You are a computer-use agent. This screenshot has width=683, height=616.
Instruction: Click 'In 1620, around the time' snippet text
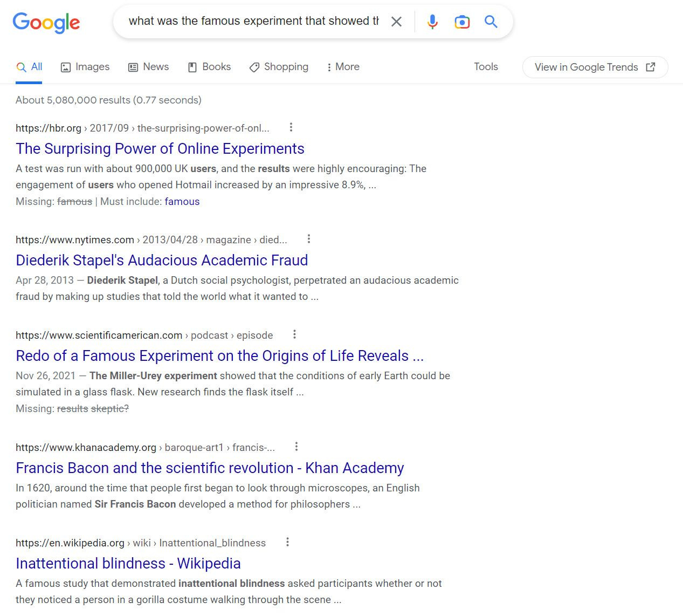(218, 496)
